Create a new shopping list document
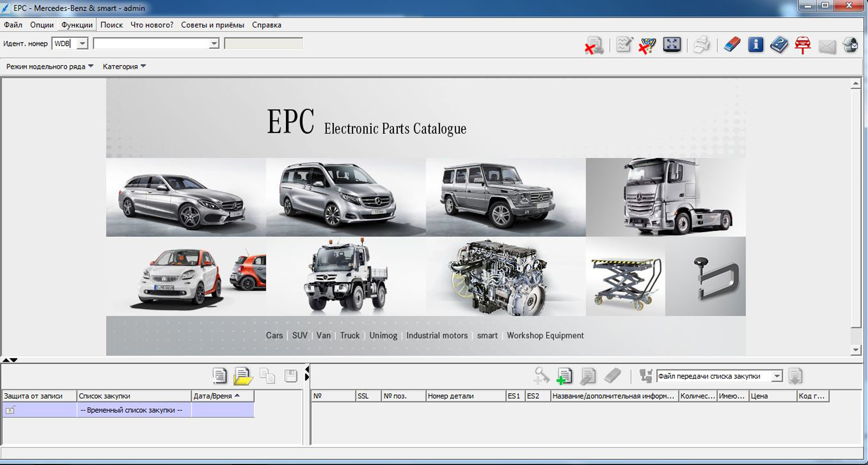 click(219, 376)
